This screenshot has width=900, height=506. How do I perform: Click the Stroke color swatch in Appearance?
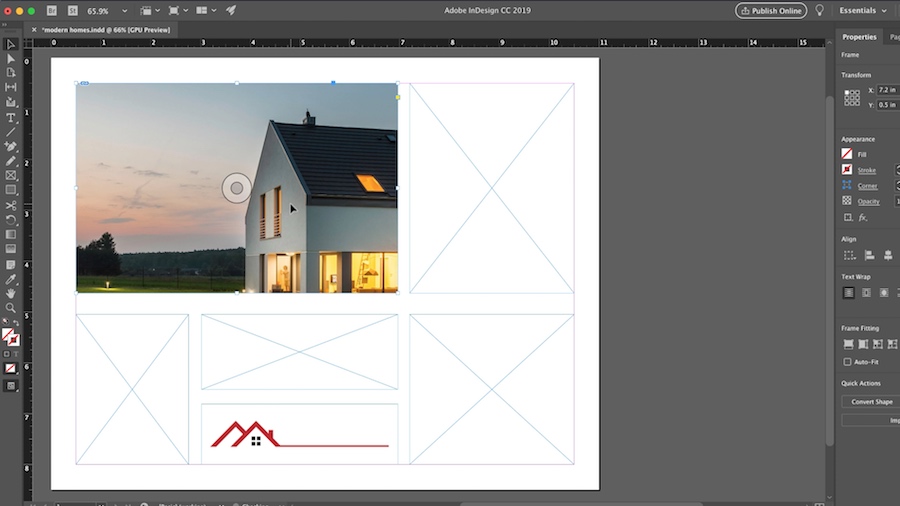pos(847,169)
